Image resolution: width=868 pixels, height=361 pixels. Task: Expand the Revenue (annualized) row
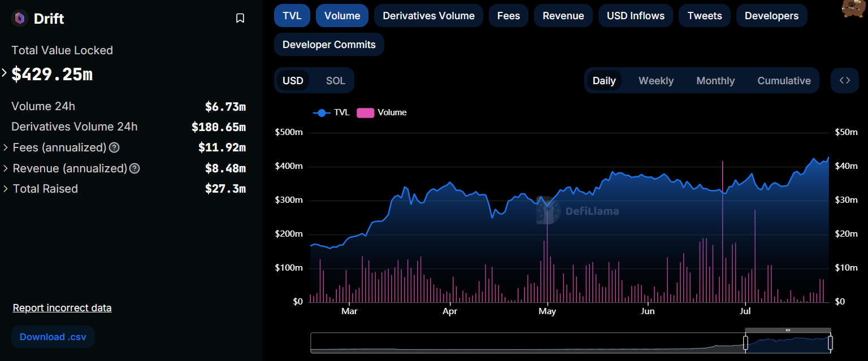(6, 168)
